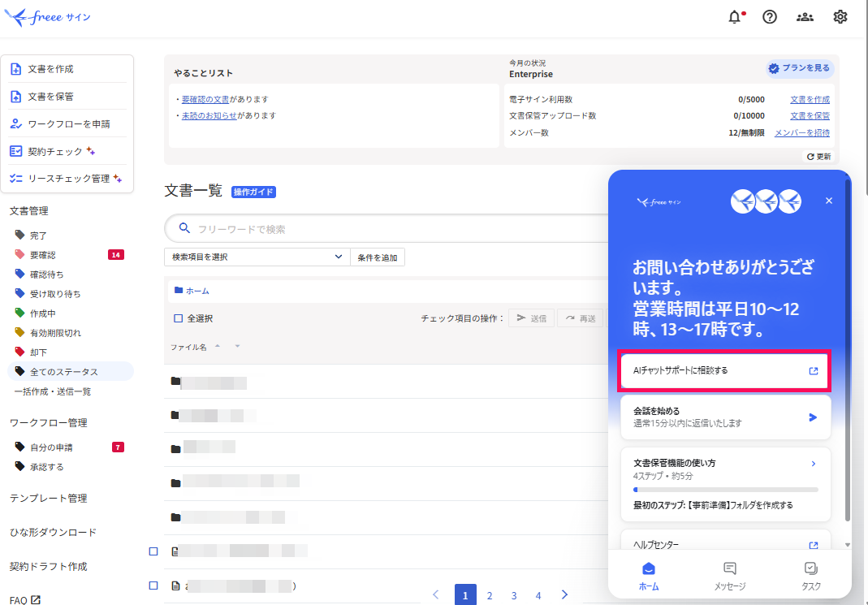Click the send arrow on 会話を始める
Image resolution: width=868 pixels, height=605 pixels.
(x=813, y=417)
